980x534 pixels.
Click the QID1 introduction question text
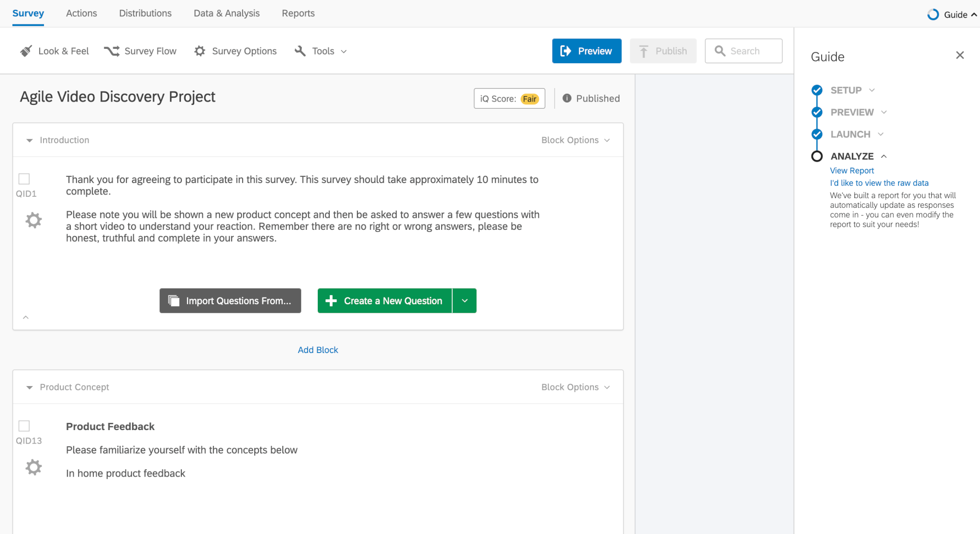(303, 208)
